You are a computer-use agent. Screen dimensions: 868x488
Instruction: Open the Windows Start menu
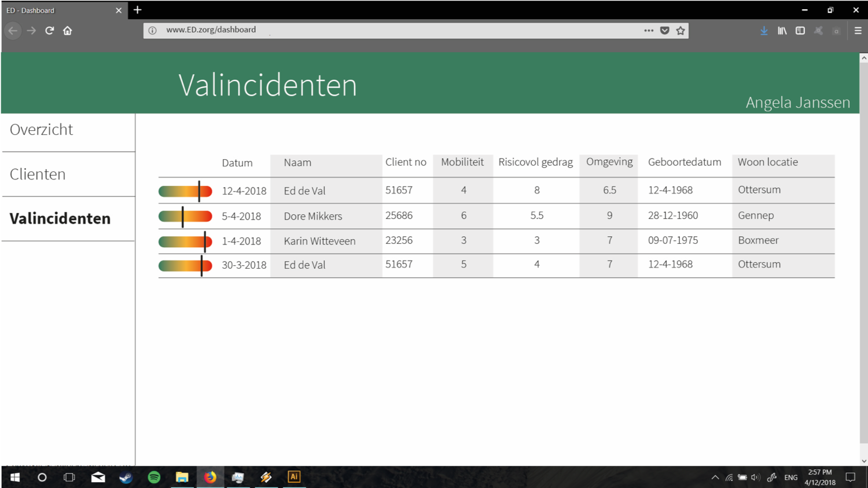(x=15, y=478)
